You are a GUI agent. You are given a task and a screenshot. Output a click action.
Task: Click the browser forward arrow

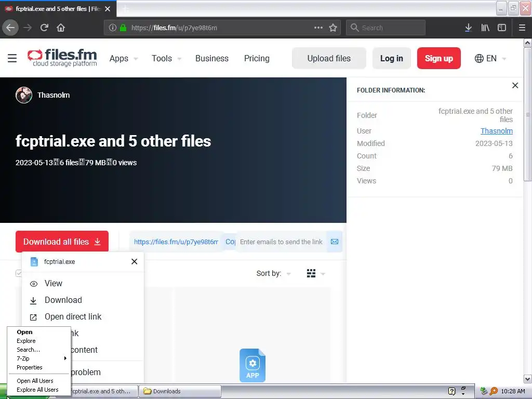28,28
